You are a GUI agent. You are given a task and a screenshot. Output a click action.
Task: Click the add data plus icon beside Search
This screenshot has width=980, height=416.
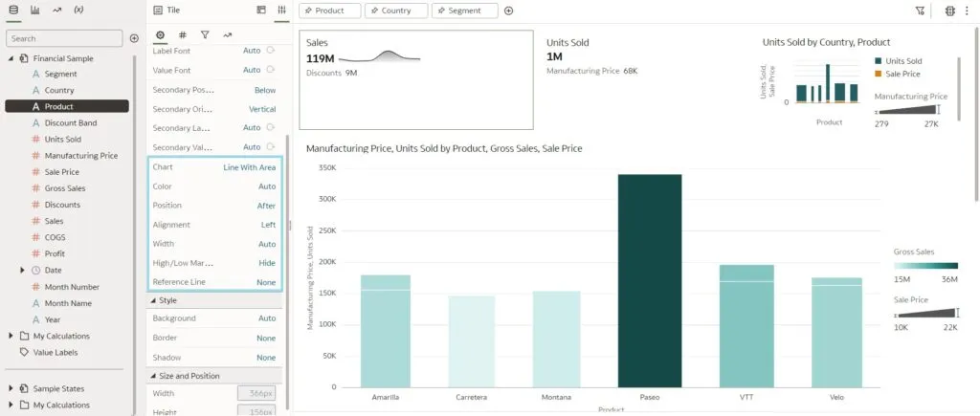coord(134,38)
